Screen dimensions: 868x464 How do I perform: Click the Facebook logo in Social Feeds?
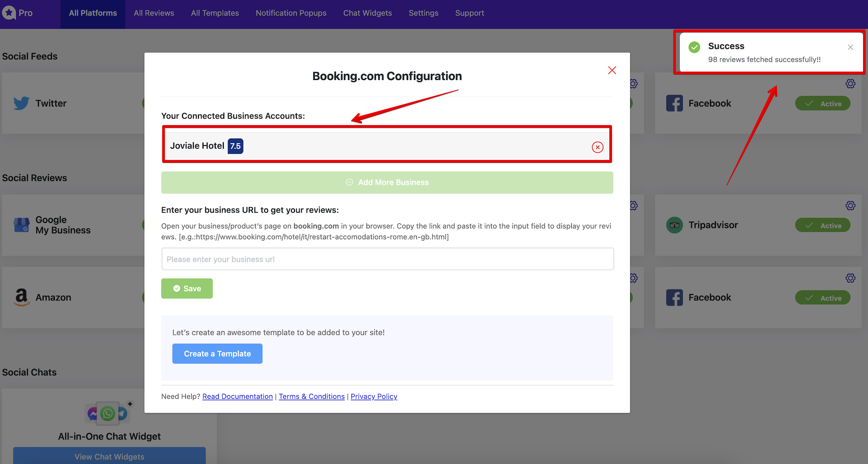click(674, 103)
